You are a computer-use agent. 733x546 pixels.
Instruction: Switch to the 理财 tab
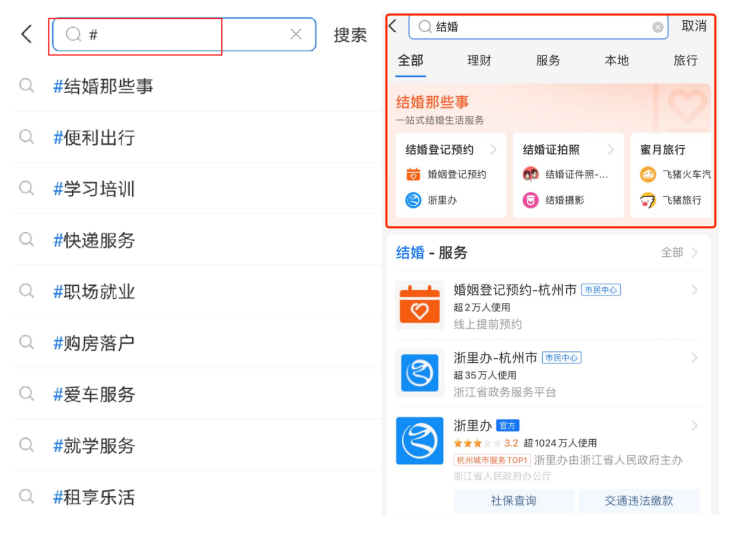coord(479,60)
